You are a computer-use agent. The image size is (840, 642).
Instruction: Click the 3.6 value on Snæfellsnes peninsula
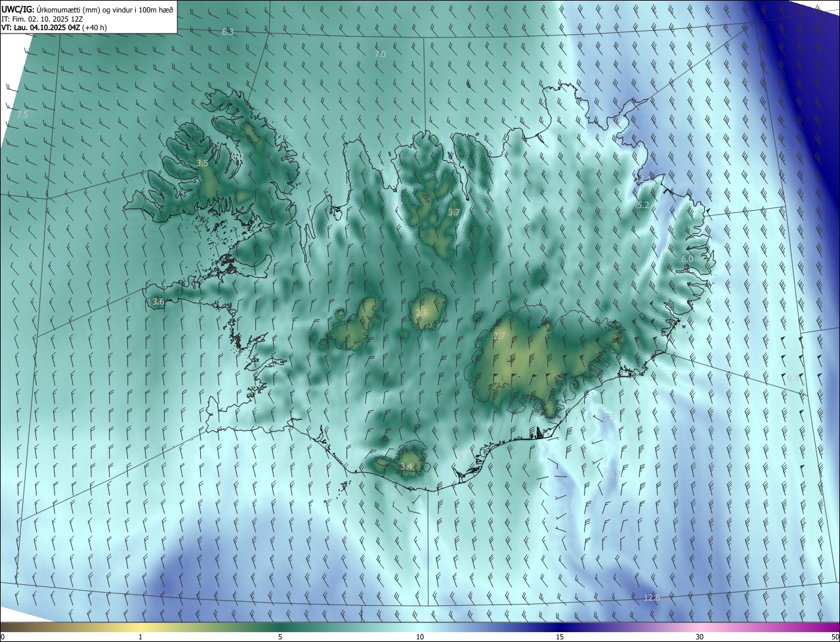158,301
